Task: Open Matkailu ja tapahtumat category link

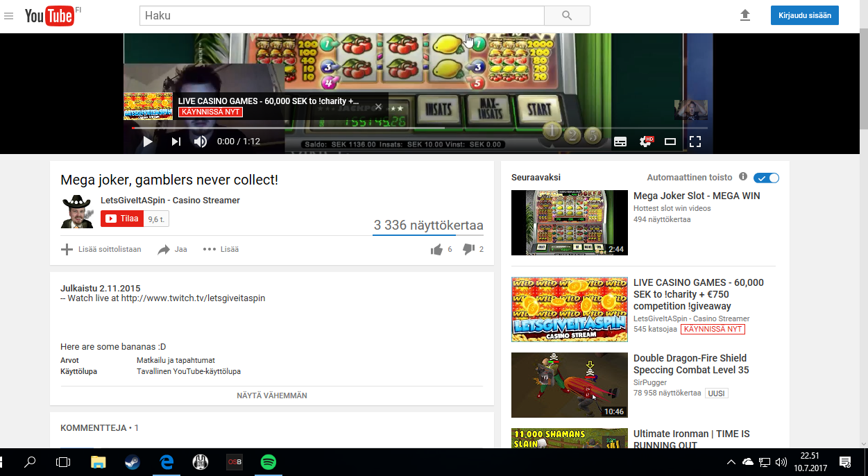Action: (176, 360)
